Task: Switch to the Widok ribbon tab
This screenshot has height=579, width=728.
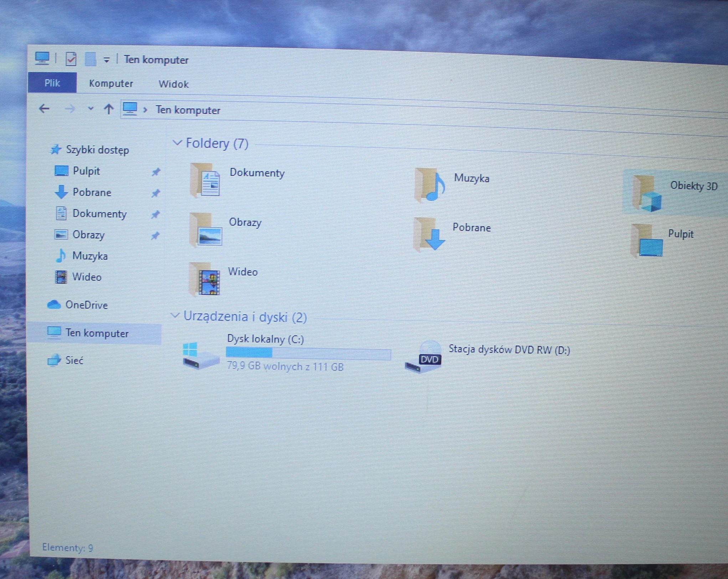Action: [174, 84]
